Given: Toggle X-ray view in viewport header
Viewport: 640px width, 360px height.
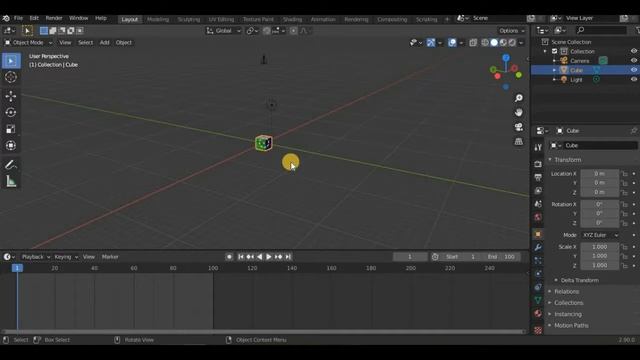Looking at the screenshot, I should (x=473, y=42).
